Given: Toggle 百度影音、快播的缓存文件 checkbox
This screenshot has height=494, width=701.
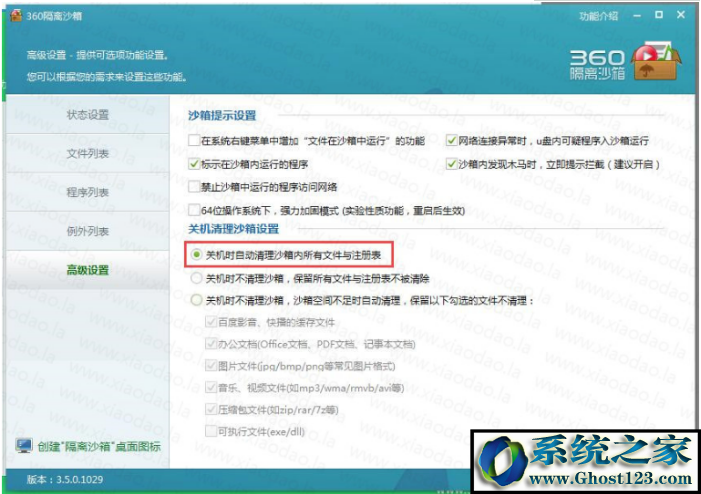Looking at the screenshot, I should [x=211, y=321].
